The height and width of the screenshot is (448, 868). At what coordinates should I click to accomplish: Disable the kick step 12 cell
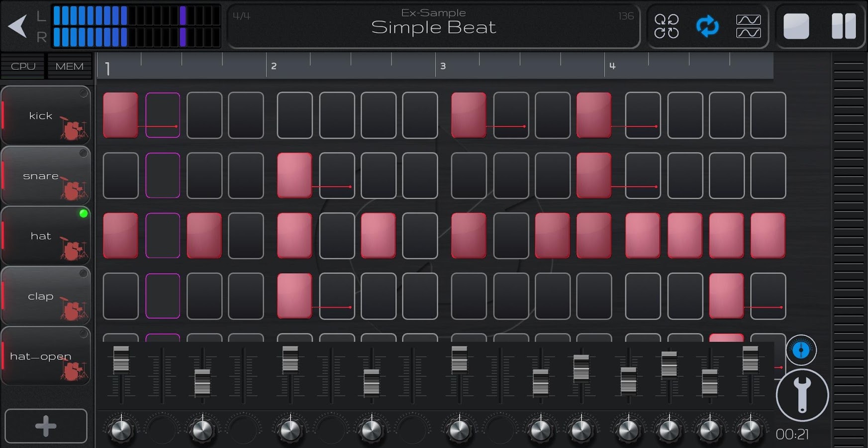(594, 115)
